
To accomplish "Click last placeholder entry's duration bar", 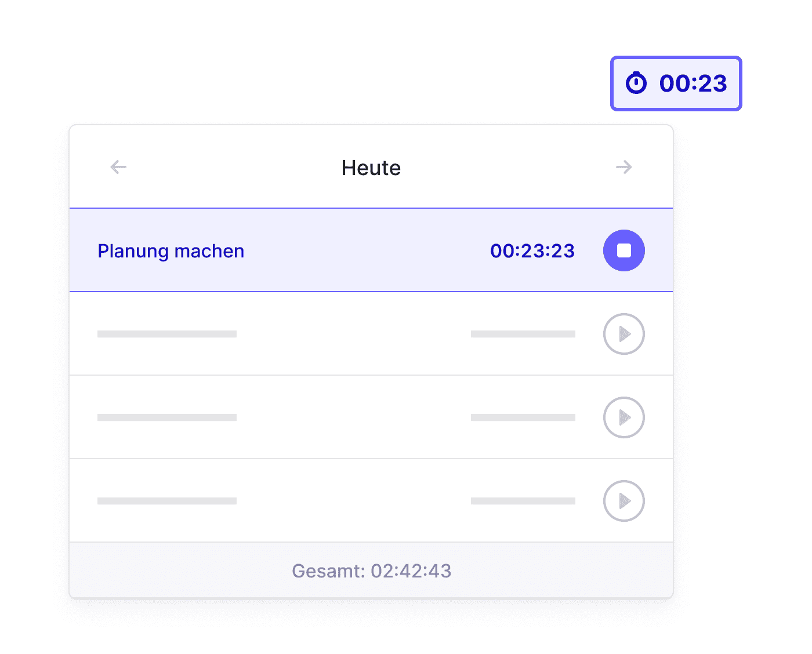I will click(523, 501).
